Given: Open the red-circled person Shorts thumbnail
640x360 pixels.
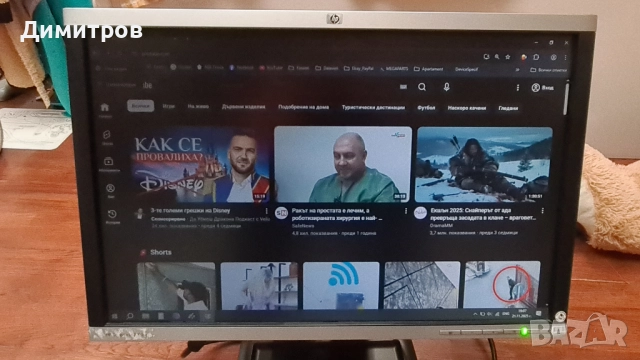Looking at the screenshot, I should (x=502, y=284).
